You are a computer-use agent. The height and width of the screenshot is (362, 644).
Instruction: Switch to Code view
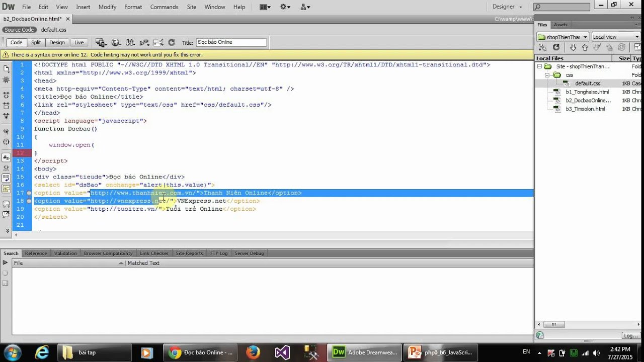17,43
